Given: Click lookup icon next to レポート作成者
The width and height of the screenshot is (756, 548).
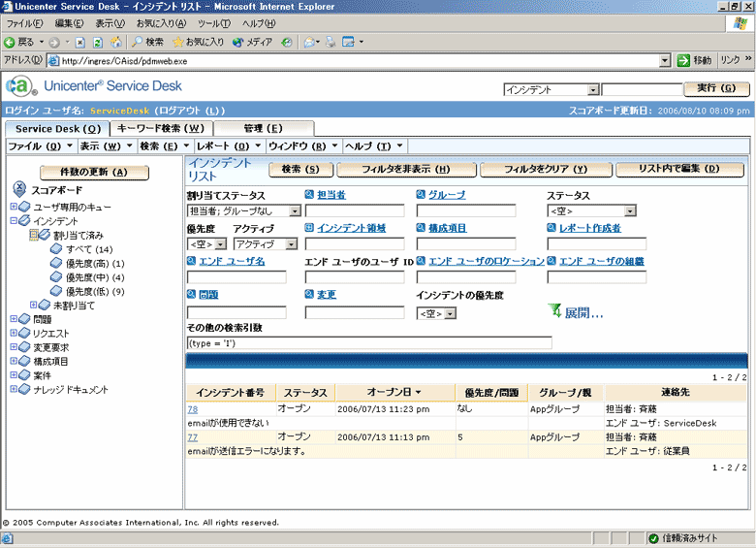Looking at the screenshot, I should 551,228.
